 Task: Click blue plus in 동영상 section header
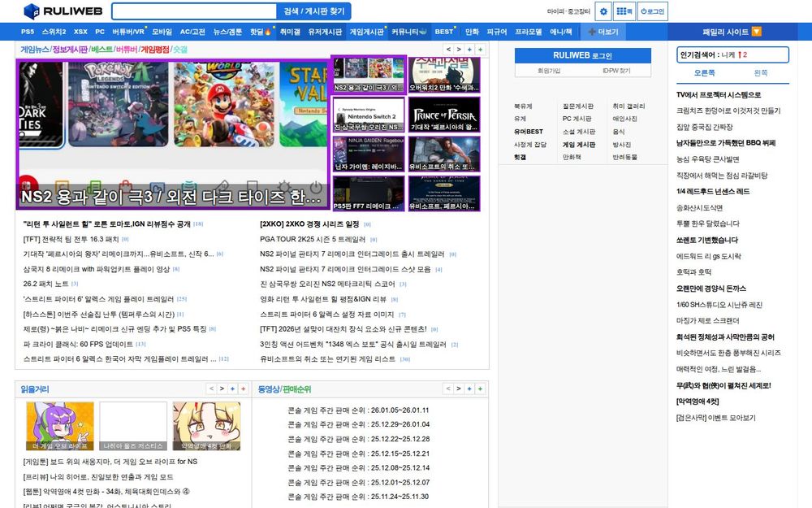[x=469, y=389]
